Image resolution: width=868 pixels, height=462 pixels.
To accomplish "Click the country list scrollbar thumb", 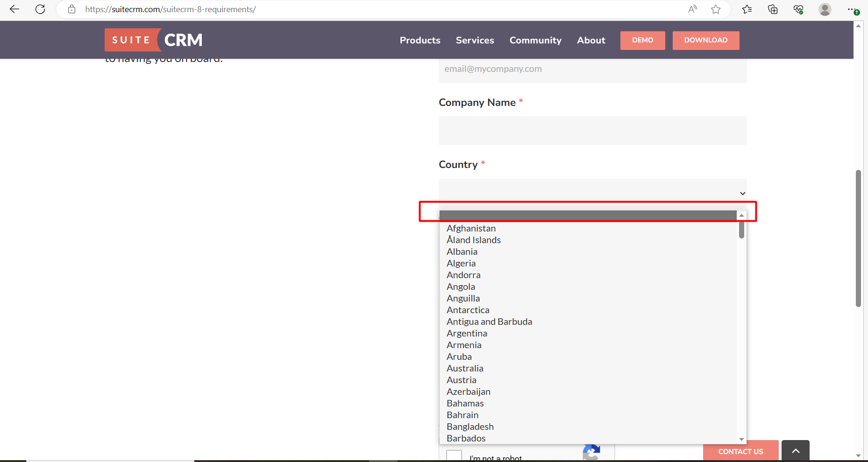I will point(741,230).
